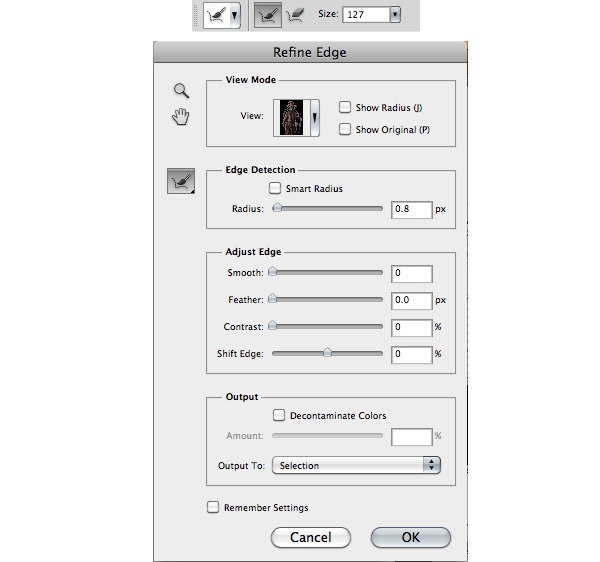Click the Amount percent field

tap(412, 437)
